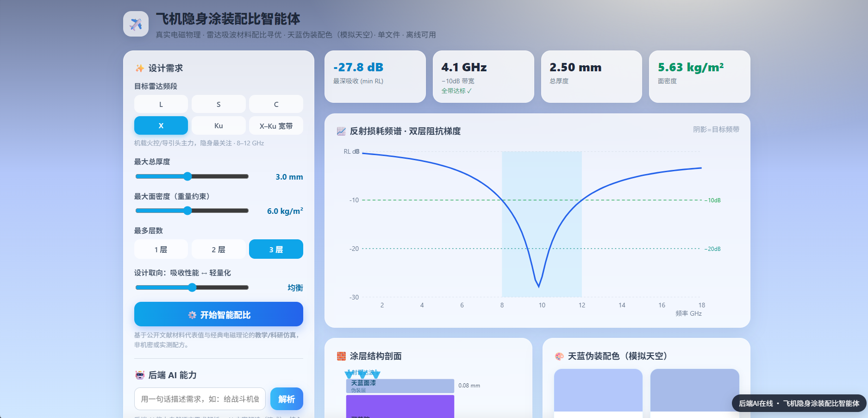Image resolution: width=868 pixels, height=418 pixels.
Task: Click the lighter sky-blue color swatch
Action: [598, 390]
